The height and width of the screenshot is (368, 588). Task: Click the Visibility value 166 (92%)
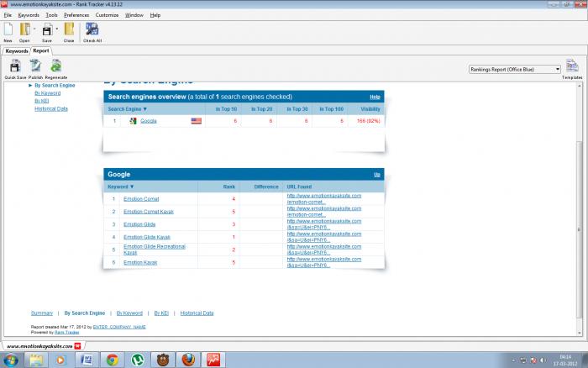[368, 121]
